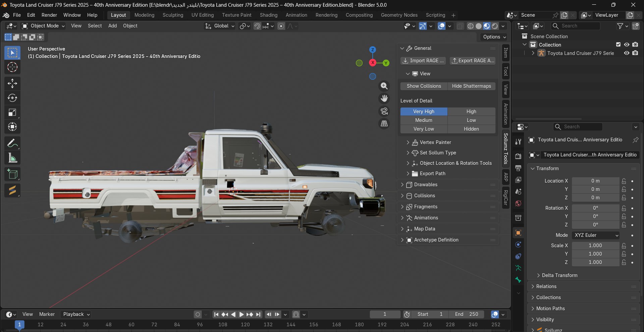Toggle the camera view icon

pyautogui.click(x=384, y=111)
